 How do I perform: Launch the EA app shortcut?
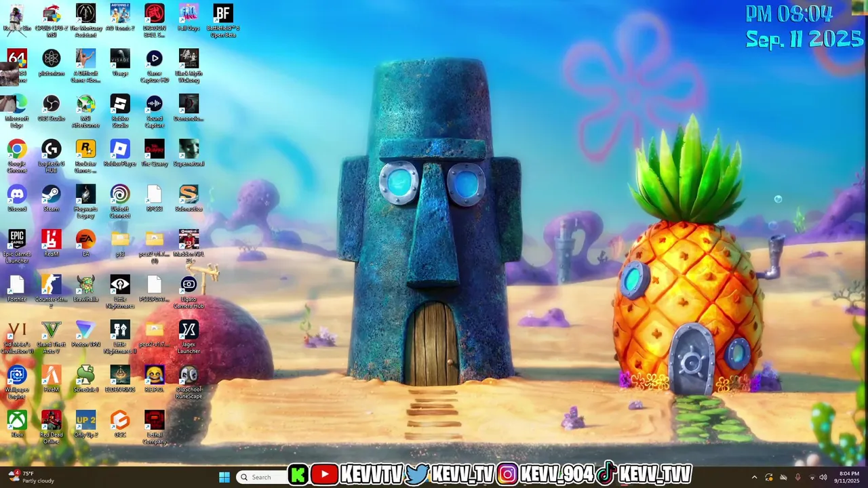tap(86, 244)
